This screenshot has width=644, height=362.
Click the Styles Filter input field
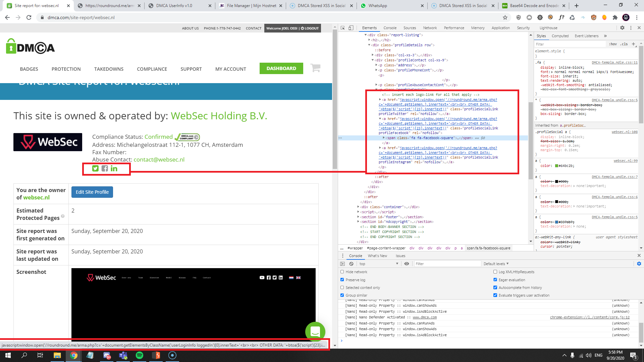[x=570, y=44]
